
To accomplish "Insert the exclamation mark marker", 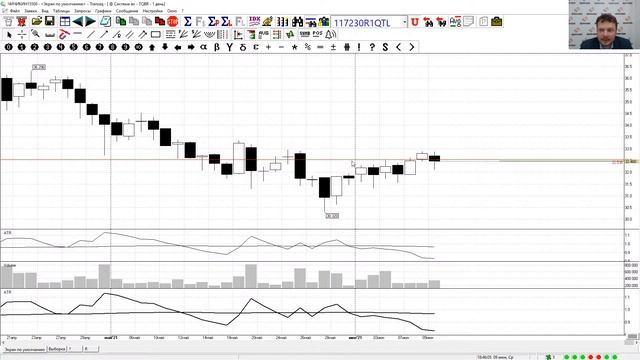I will [x=359, y=47].
